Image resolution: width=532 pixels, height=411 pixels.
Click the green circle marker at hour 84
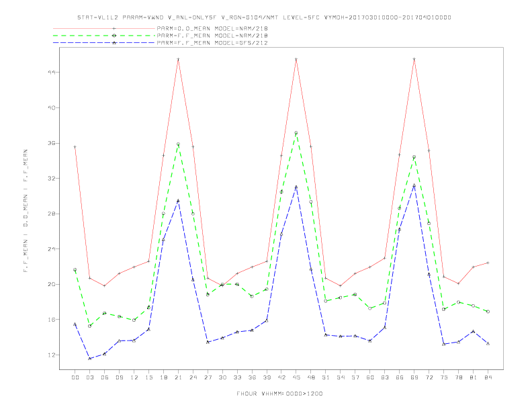click(488, 312)
